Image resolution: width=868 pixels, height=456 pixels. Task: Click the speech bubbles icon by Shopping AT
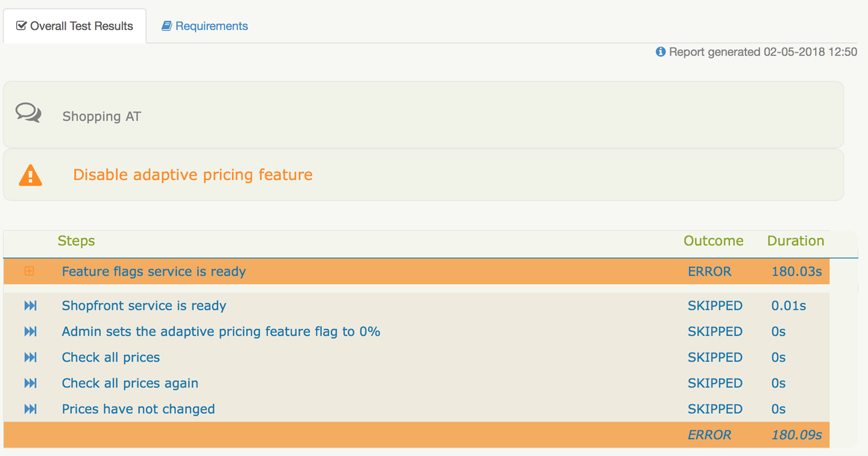pos(28,113)
